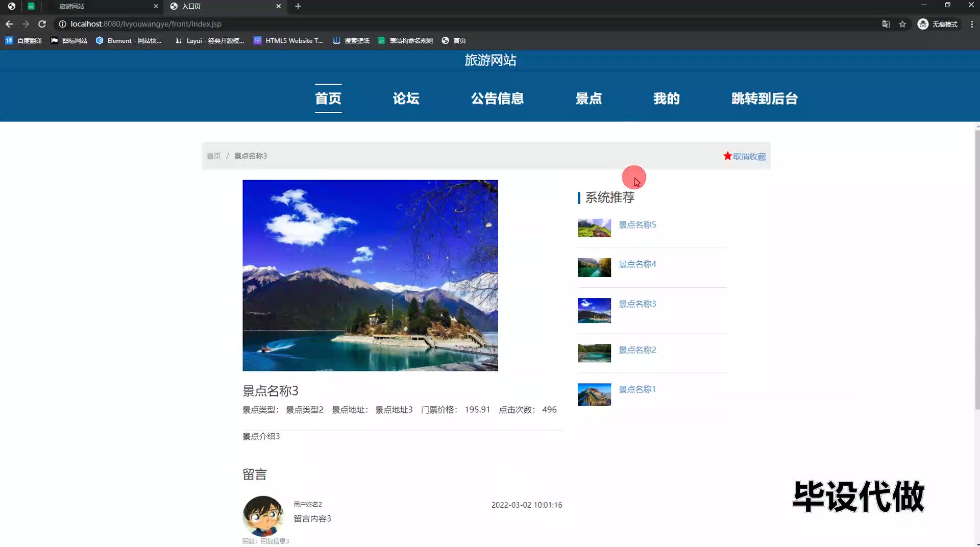
Task: Click the 旅游网站 site title
Action: coord(491,60)
